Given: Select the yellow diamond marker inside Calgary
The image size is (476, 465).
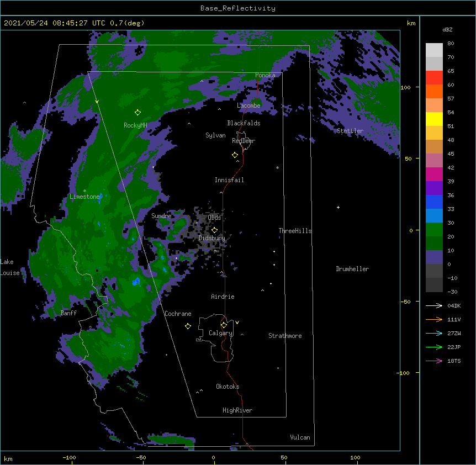Looking at the screenshot, I should tap(224, 325).
